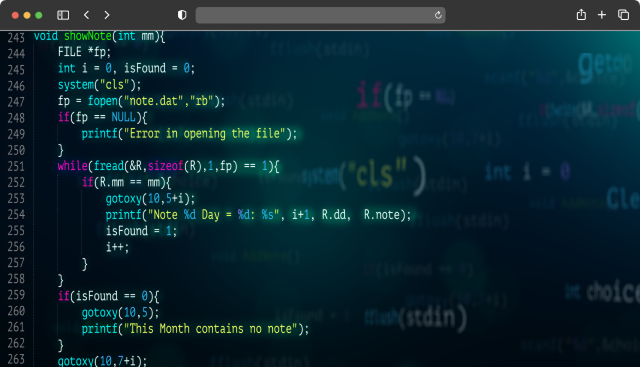Click line 254 printf Note statement
Screen dimensions: 640x367
click(x=258, y=215)
